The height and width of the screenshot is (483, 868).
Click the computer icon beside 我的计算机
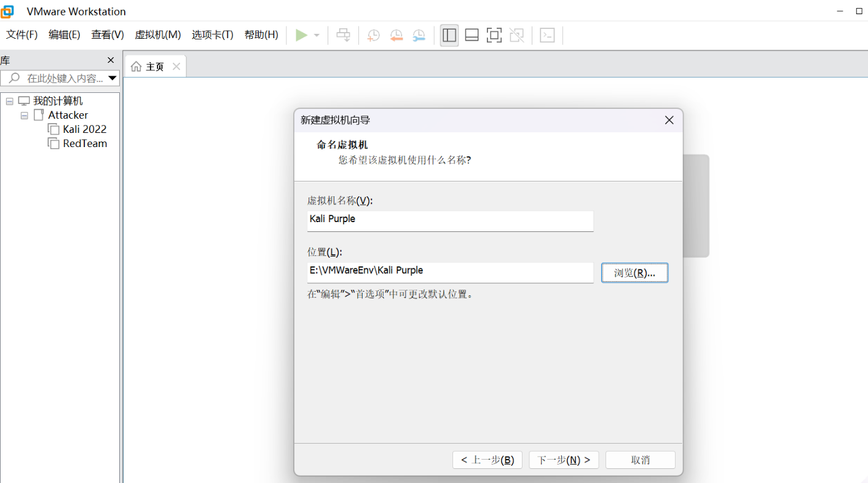pyautogui.click(x=24, y=101)
